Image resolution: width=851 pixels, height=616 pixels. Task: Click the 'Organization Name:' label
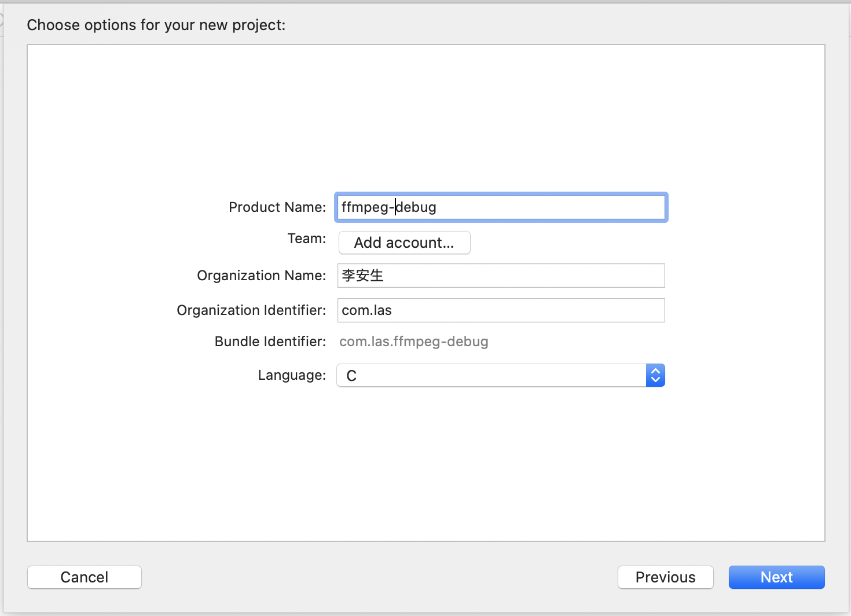262,276
